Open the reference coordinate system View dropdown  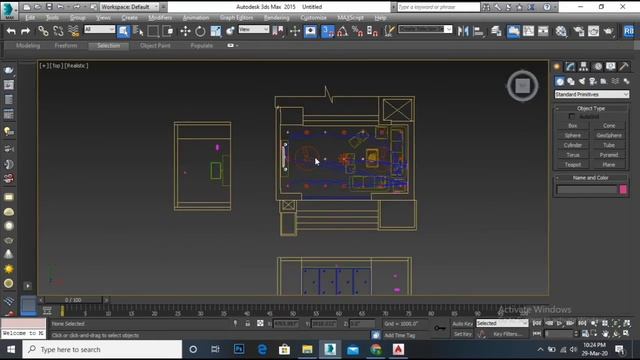(253, 29)
